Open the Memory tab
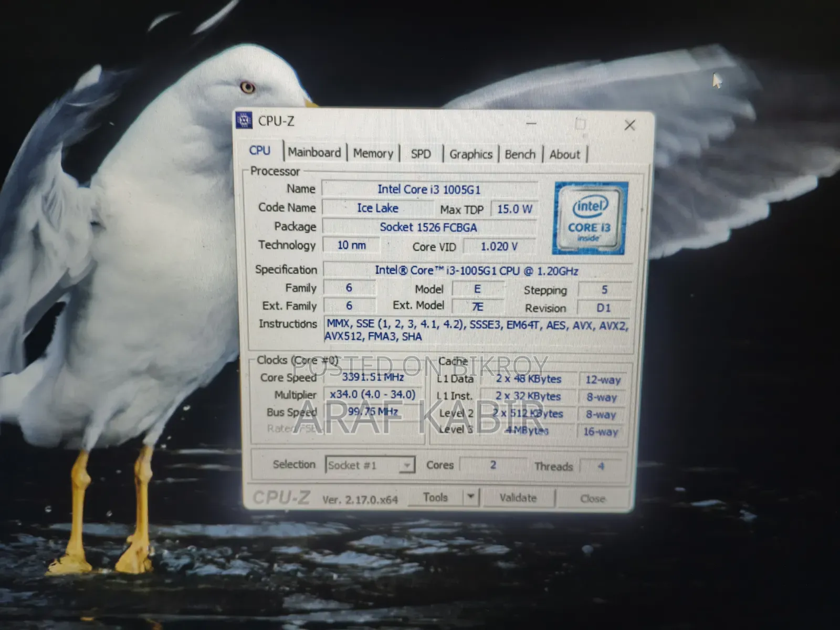840x630 pixels. coord(373,153)
